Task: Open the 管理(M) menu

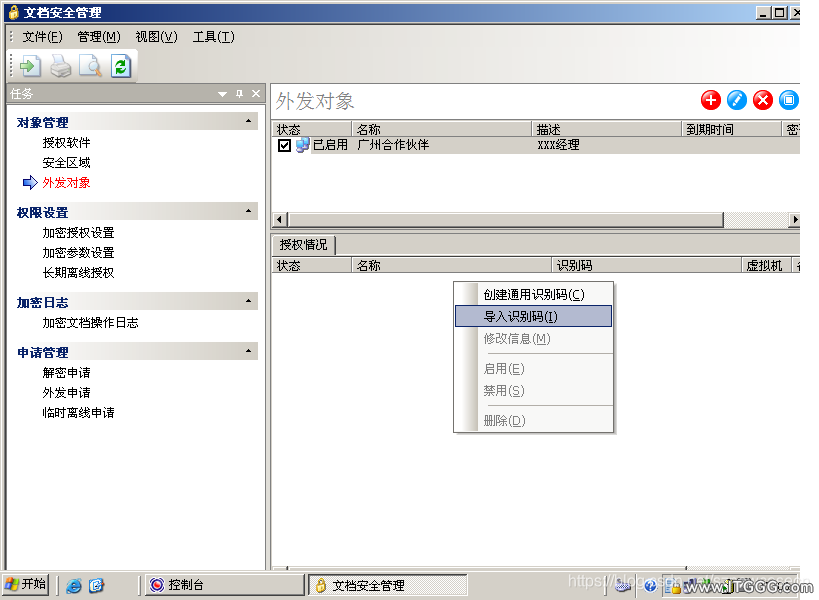Action: tap(99, 37)
